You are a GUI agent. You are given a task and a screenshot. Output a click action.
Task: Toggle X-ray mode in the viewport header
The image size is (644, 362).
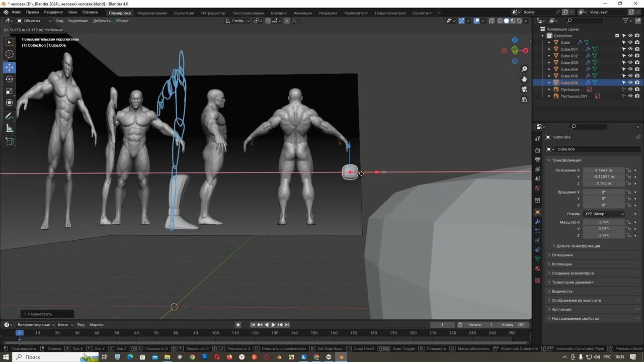coord(491,21)
